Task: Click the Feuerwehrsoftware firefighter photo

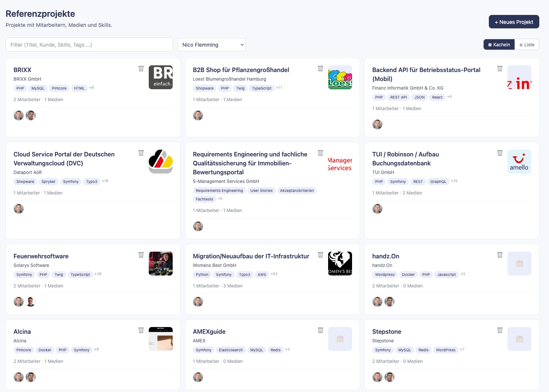Action: pyautogui.click(x=161, y=264)
